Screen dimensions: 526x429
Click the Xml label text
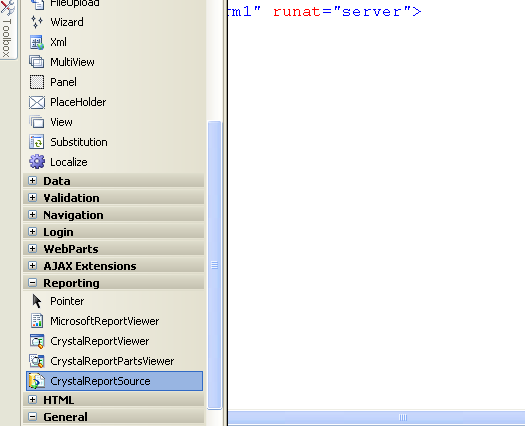58,42
